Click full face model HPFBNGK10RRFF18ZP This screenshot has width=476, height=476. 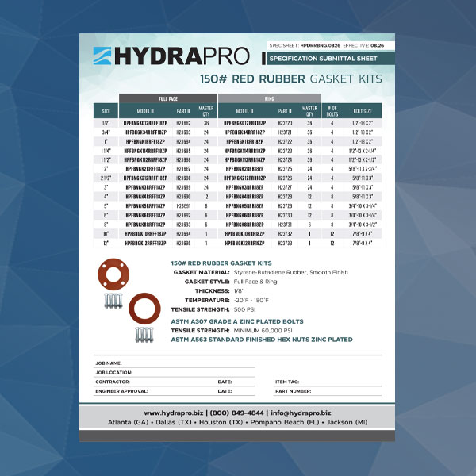(145, 234)
